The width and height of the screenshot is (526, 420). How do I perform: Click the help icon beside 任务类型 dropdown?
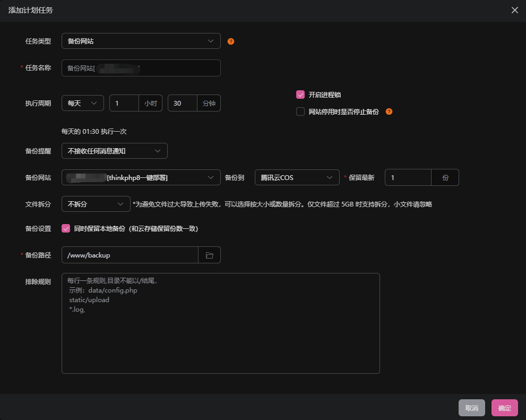(x=230, y=41)
